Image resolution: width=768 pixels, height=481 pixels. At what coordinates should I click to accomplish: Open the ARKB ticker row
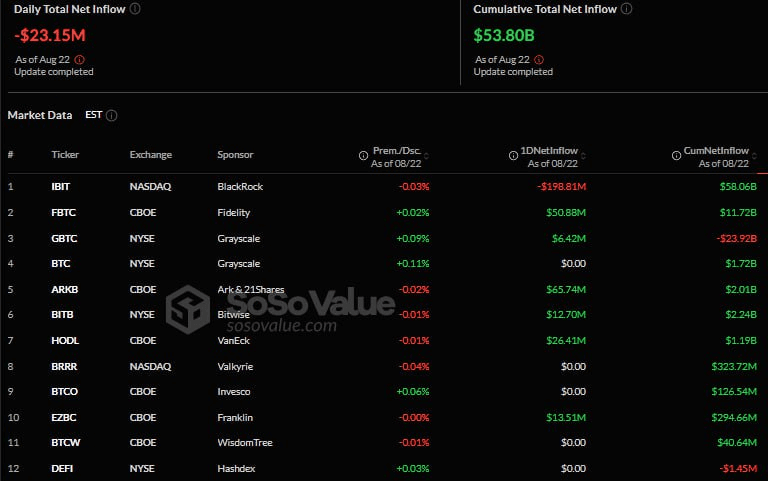point(382,289)
